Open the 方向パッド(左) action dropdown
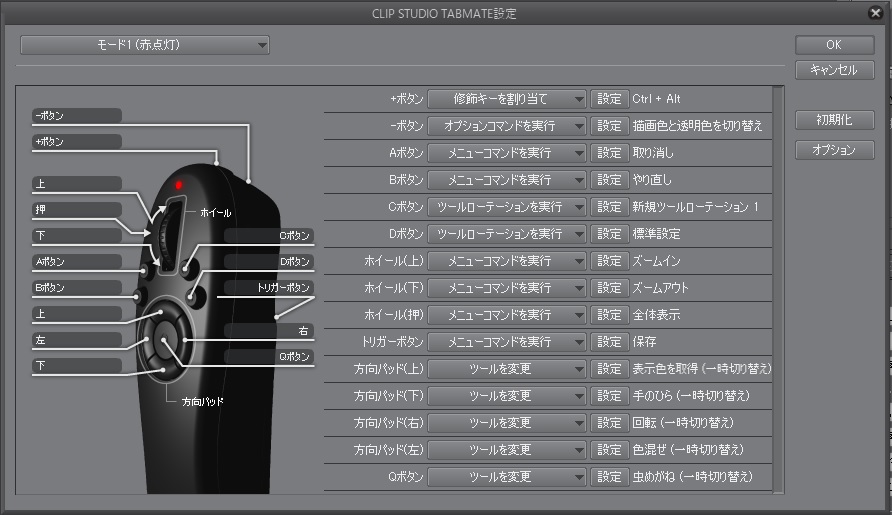Screen dimensions: 892x515 click(507, 450)
